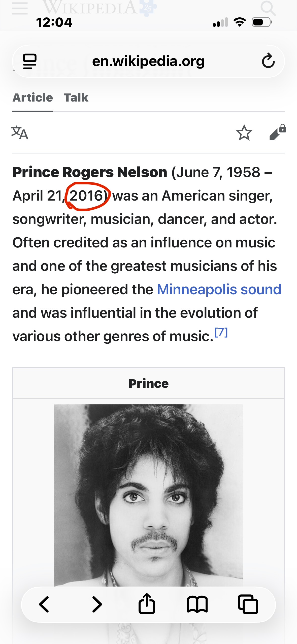
Task: Open the language translation icon
Action: 20,133
